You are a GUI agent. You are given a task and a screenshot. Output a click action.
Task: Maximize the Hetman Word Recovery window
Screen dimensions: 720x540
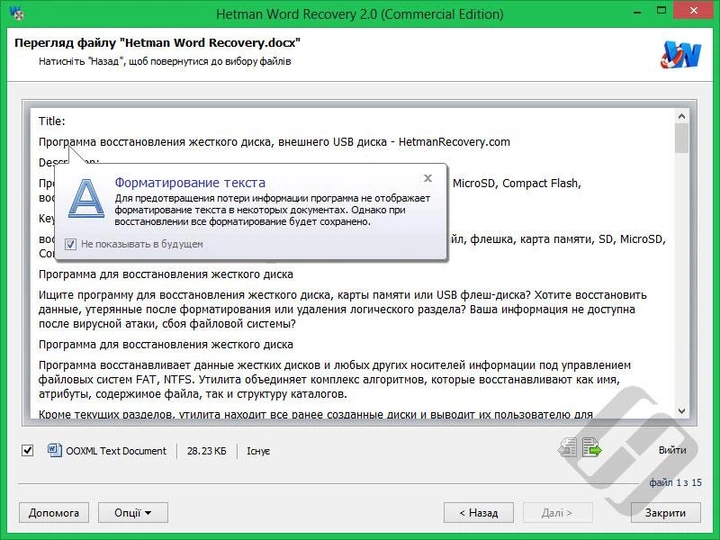(661, 11)
